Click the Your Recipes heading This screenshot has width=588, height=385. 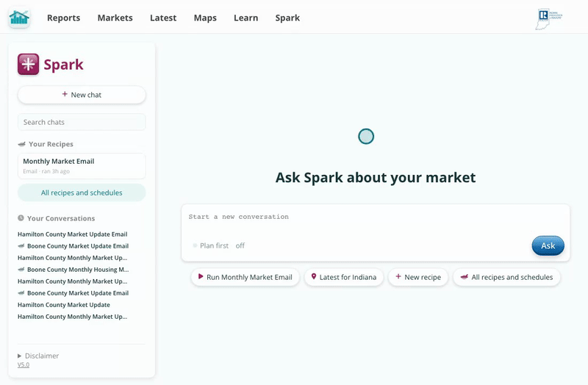pos(51,144)
